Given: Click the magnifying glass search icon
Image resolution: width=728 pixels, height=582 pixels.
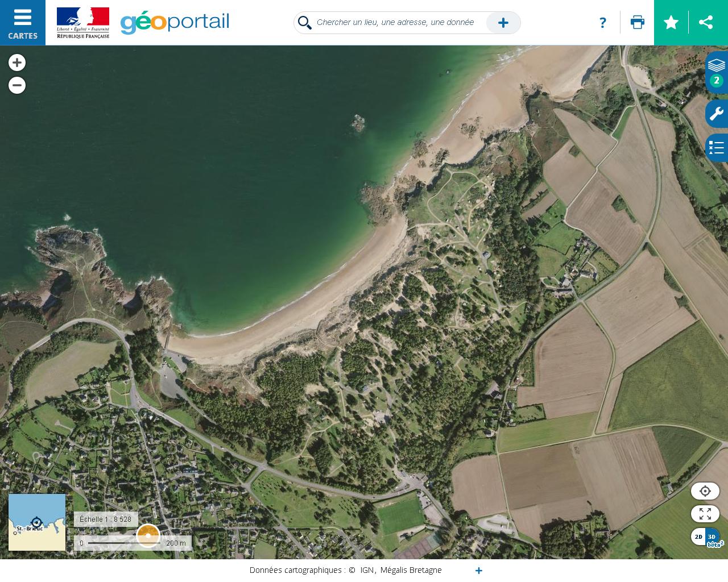Looking at the screenshot, I should (305, 23).
